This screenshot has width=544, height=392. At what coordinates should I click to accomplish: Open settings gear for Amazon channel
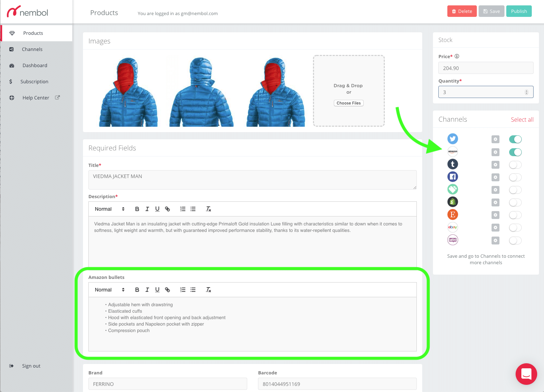(495, 152)
